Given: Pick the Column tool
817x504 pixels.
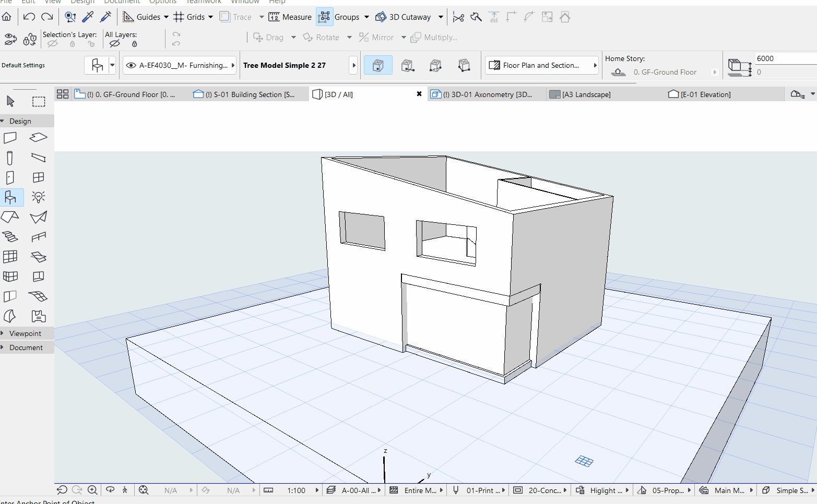Looking at the screenshot, I should [x=10, y=158].
